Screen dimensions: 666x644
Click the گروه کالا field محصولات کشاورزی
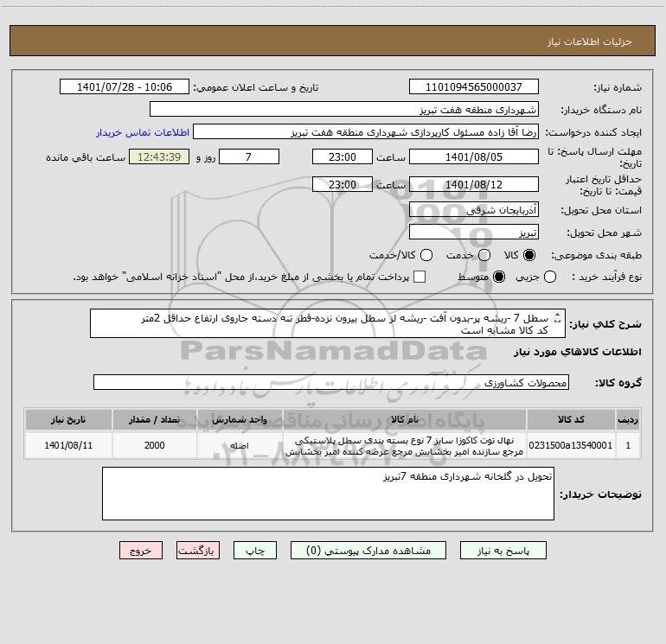click(331, 382)
